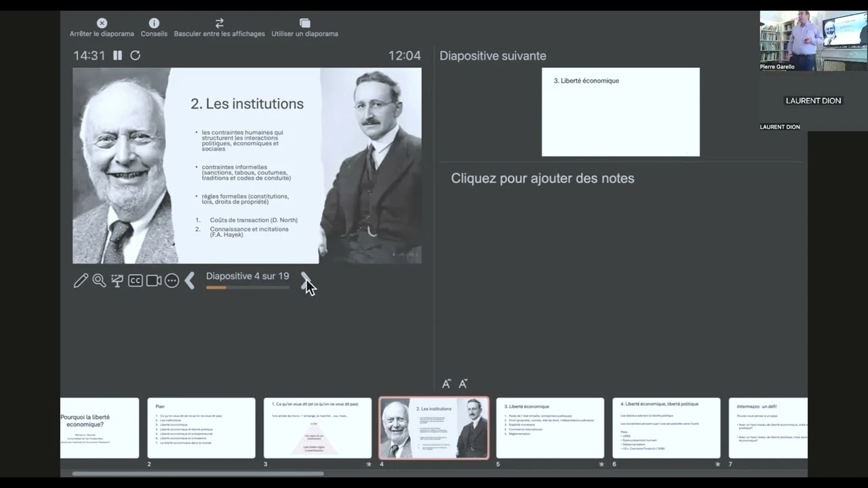The width and height of the screenshot is (868, 488).
Task: Toggle closed captions CC button
Action: (x=136, y=281)
